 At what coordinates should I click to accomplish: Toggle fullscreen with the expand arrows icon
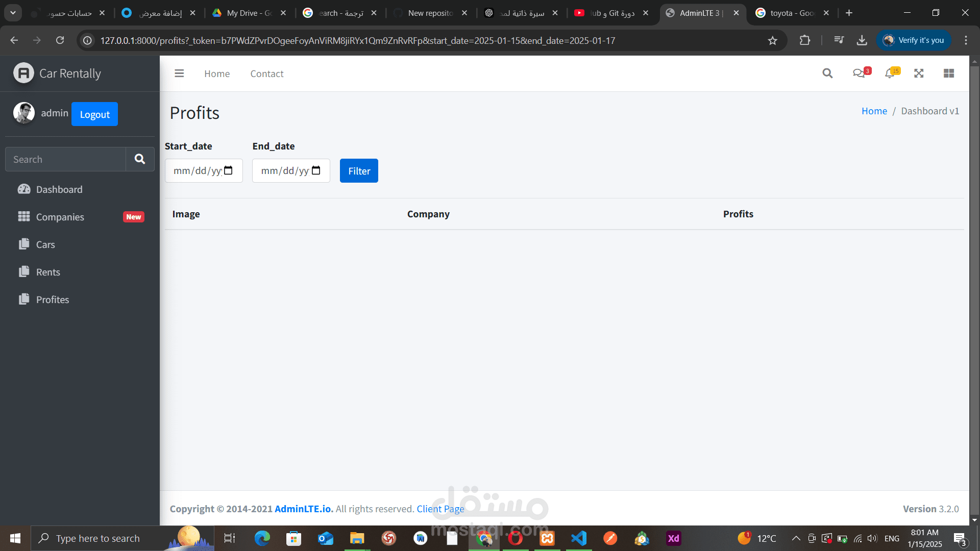coord(919,73)
